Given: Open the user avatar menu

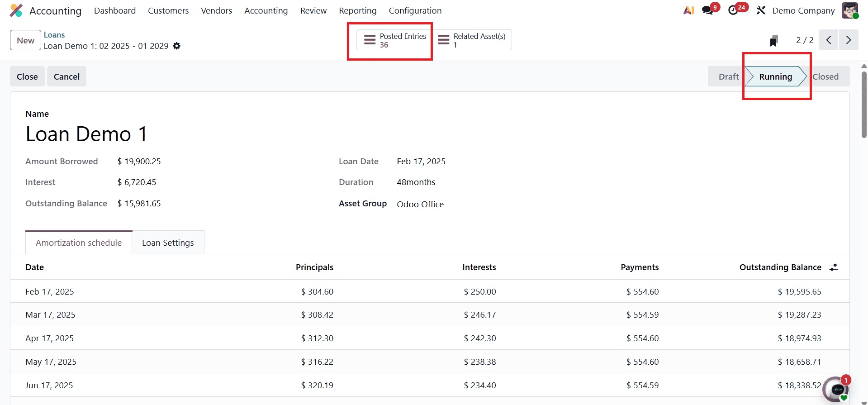Looking at the screenshot, I should click(x=850, y=10).
